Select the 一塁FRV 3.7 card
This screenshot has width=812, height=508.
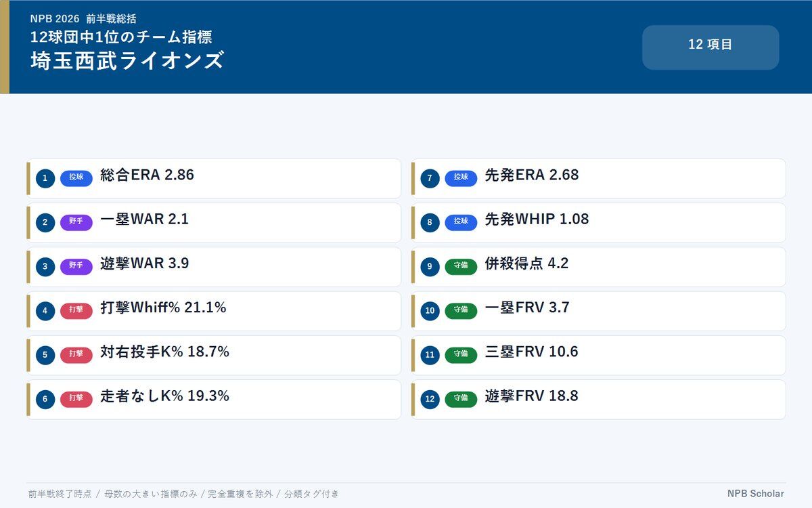[599, 312]
